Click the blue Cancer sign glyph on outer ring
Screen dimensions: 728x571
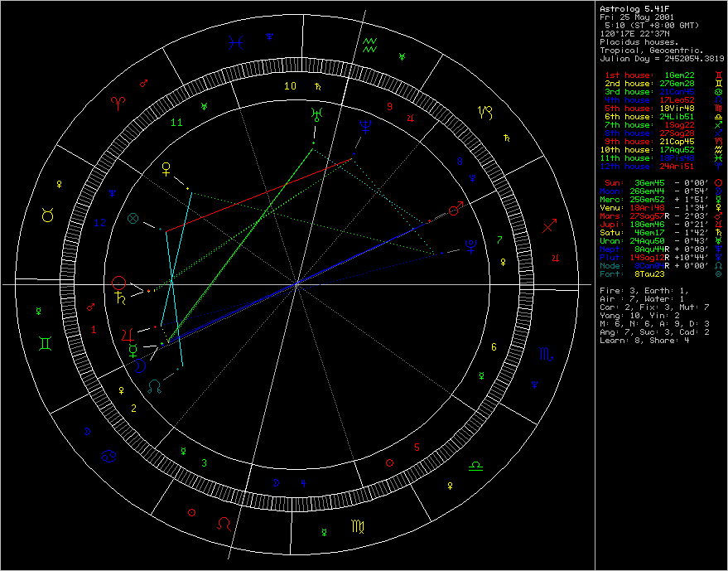[x=108, y=455]
